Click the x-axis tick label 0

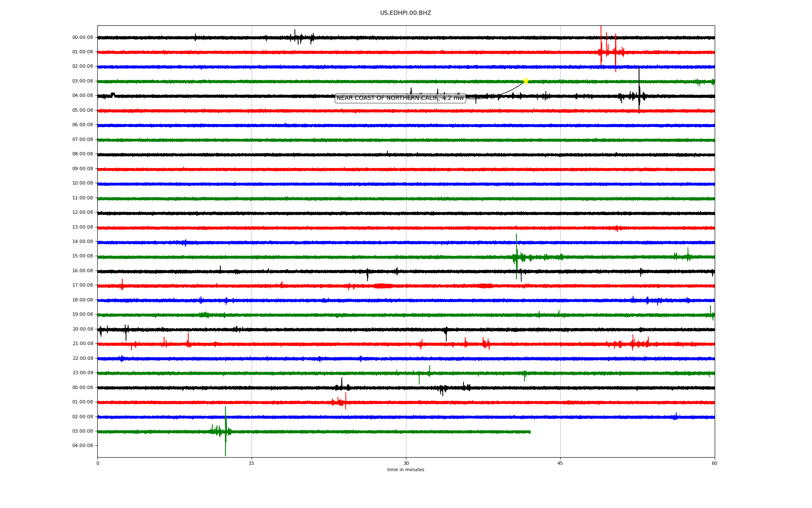[98, 463]
